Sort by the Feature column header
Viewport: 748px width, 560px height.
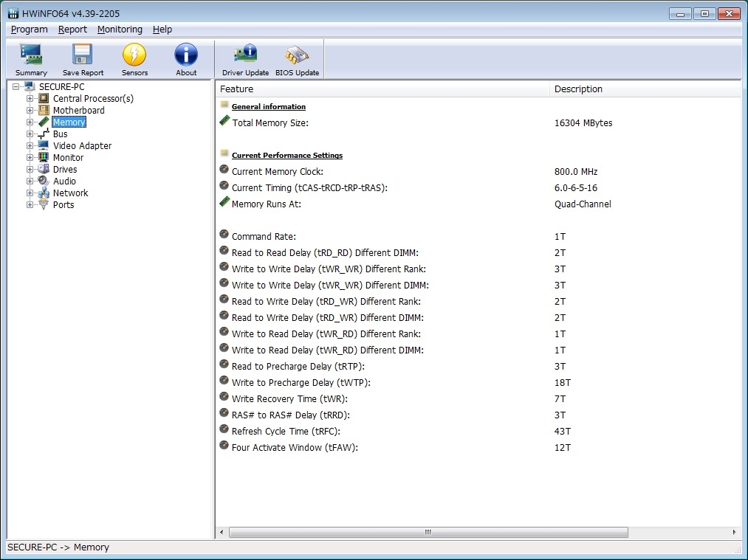(382, 89)
